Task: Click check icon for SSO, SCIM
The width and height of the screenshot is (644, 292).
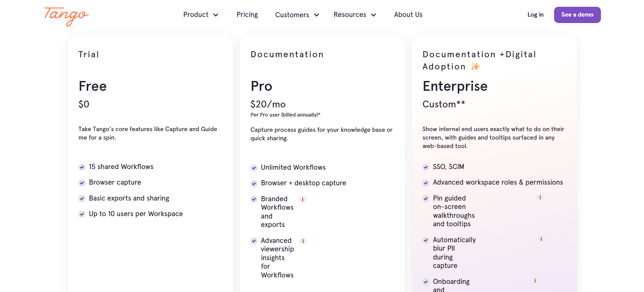Action: (426, 167)
